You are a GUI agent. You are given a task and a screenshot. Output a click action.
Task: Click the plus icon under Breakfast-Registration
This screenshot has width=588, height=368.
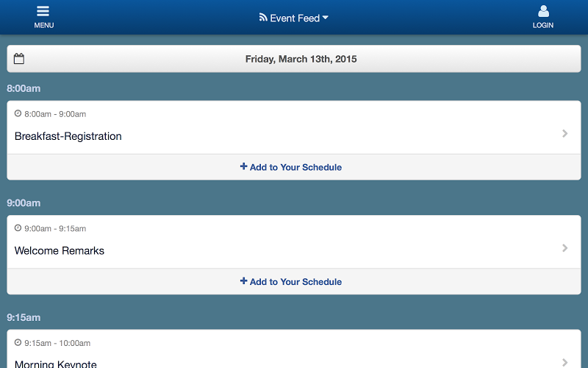pos(244,166)
